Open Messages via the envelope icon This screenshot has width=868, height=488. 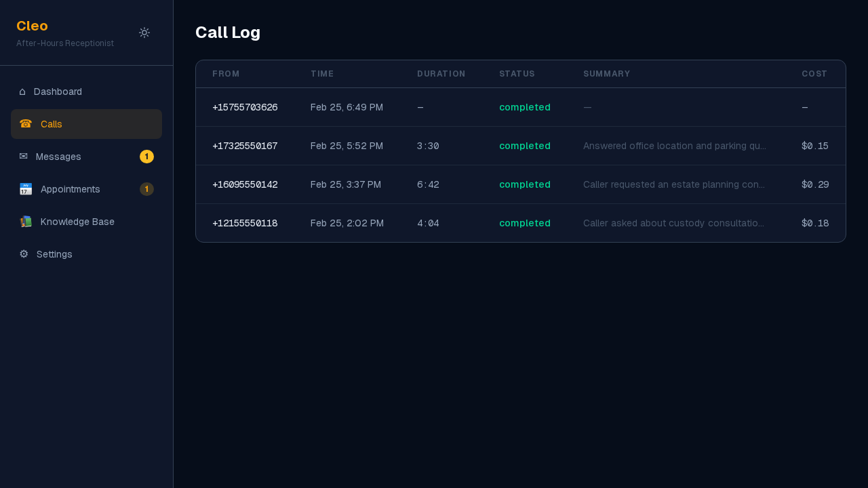point(23,157)
